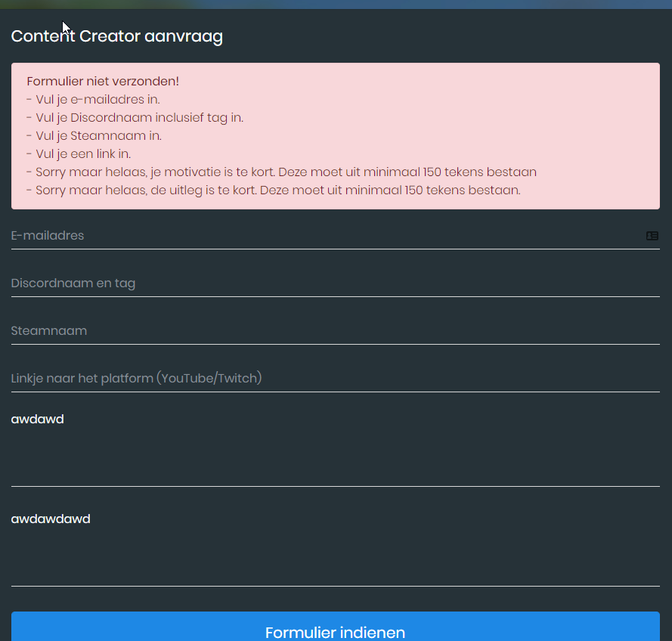Click the "Content Creator aanvraag" heading

(x=116, y=36)
